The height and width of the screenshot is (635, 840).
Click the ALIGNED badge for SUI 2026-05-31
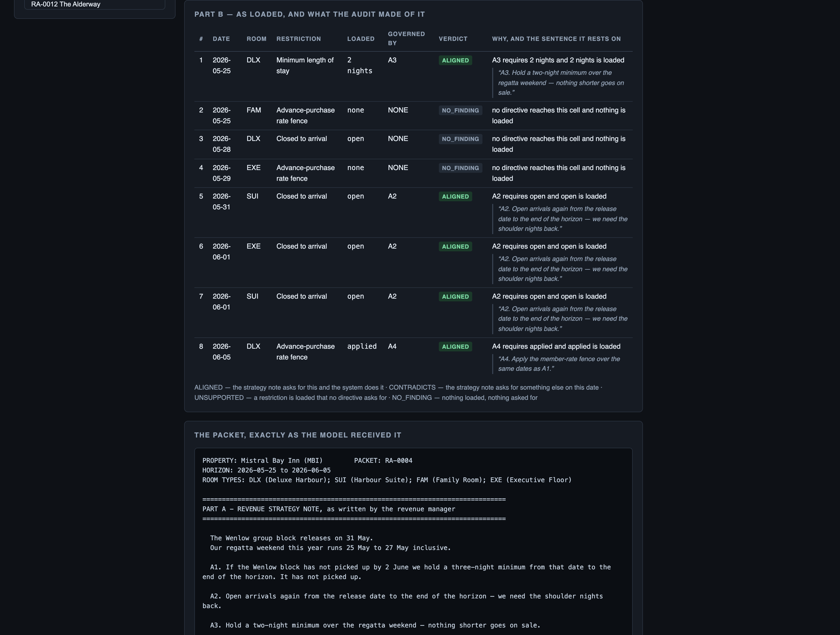[455, 197]
